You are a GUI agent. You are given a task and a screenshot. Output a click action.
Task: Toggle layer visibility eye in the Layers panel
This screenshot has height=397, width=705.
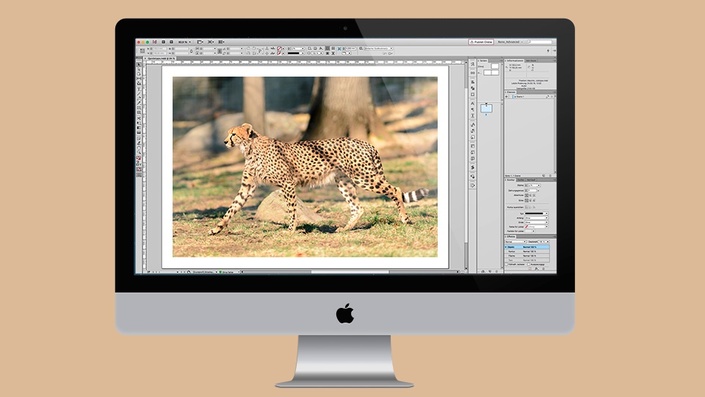507,97
